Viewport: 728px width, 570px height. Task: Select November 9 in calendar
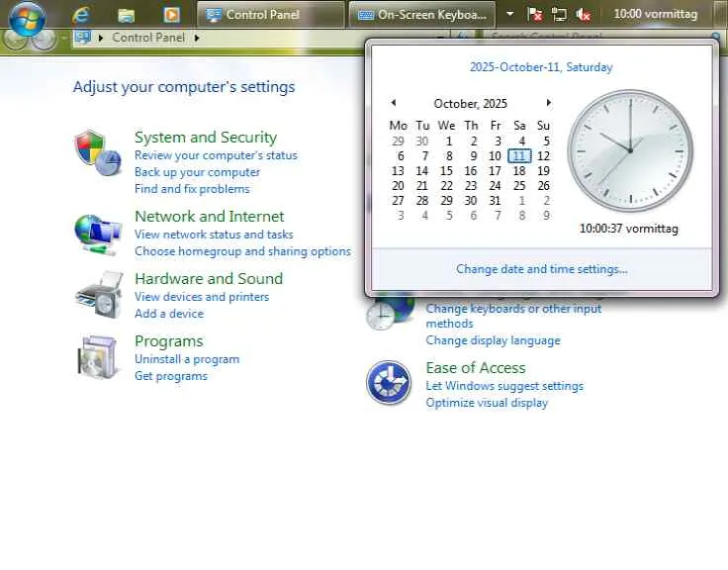(546, 216)
